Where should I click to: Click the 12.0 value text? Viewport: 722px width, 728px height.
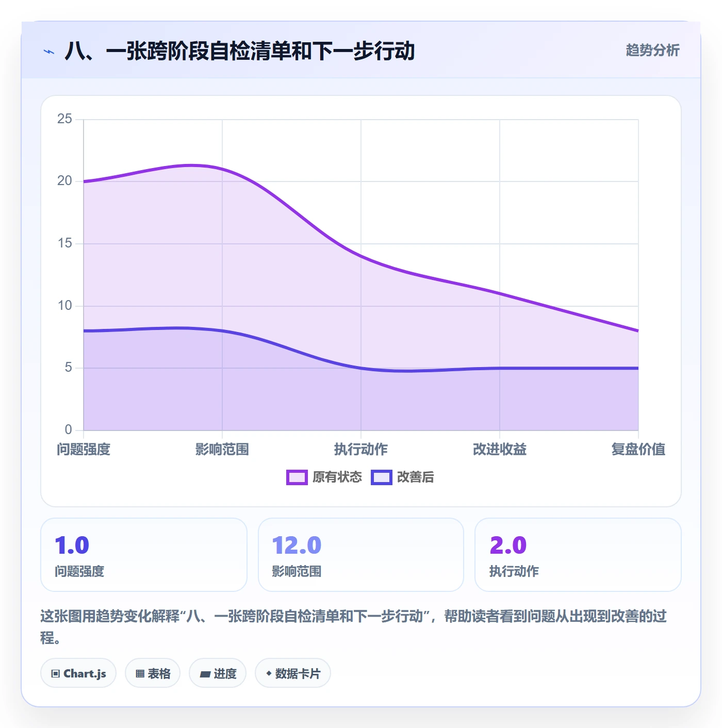297,545
